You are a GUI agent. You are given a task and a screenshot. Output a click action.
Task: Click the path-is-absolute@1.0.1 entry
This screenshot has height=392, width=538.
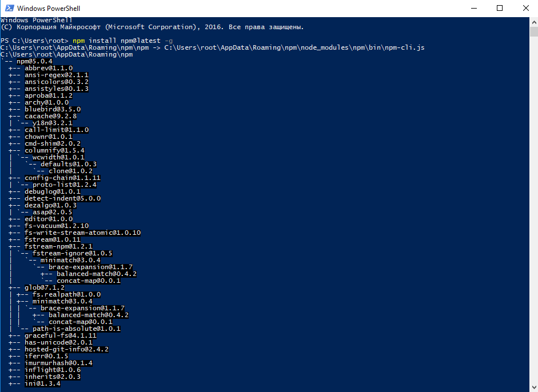(x=77, y=329)
